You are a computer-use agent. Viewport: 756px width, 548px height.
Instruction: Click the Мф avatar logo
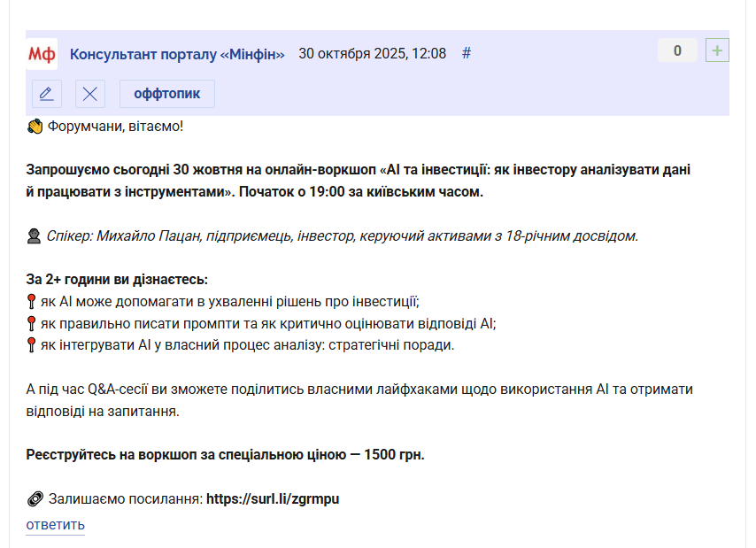(x=42, y=54)
